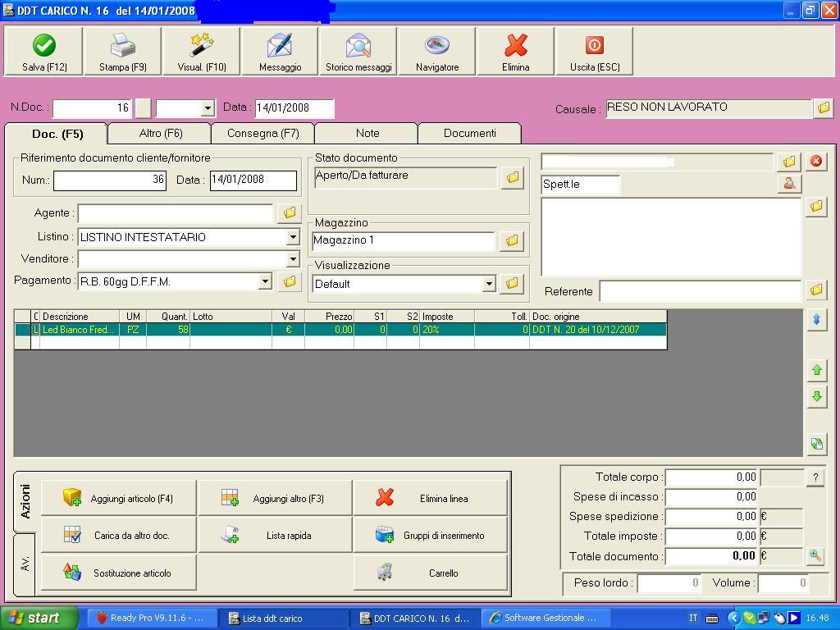Click refresh icon at grid bottom right
Image resolution: width=840 pixels, height=630 pixels.
pos(816,444)
